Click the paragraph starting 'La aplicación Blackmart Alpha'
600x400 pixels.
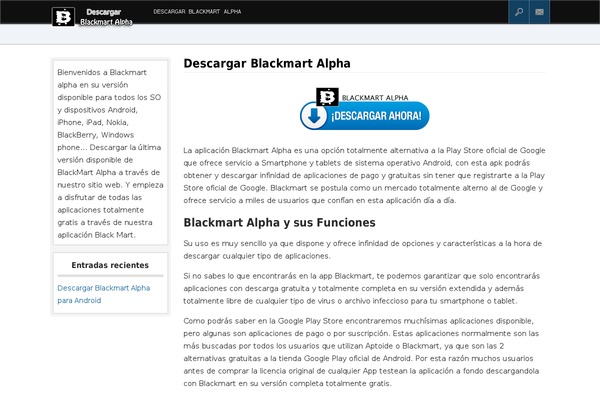364,175
